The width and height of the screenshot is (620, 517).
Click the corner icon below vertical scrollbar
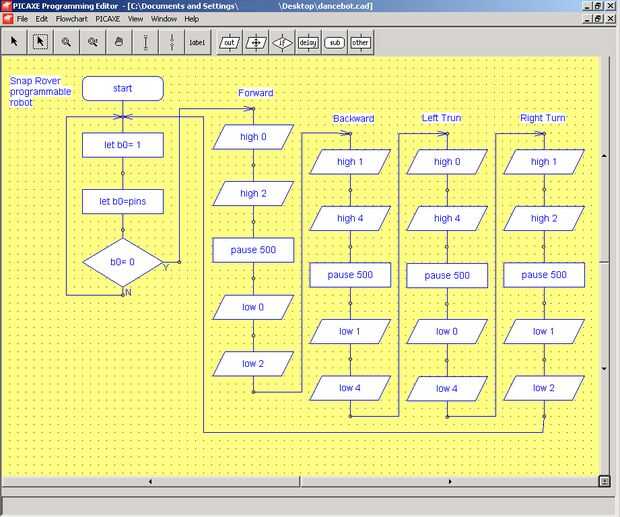604,481
